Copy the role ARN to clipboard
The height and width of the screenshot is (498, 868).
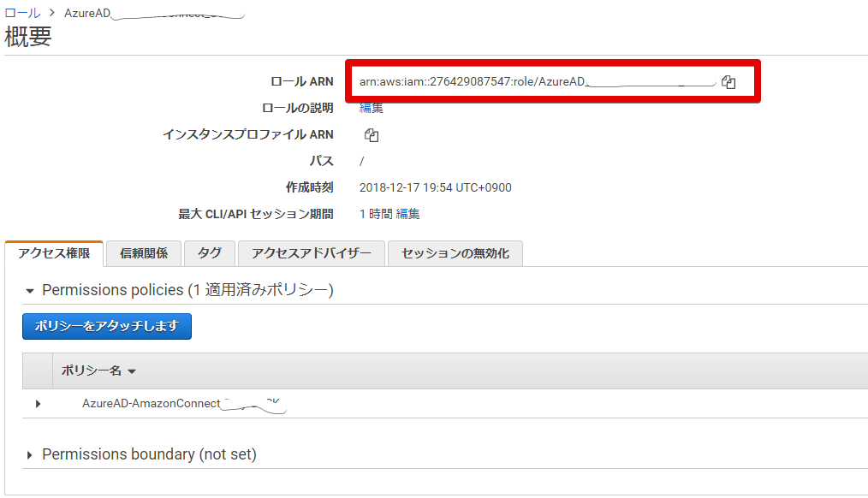click(728, 82)
